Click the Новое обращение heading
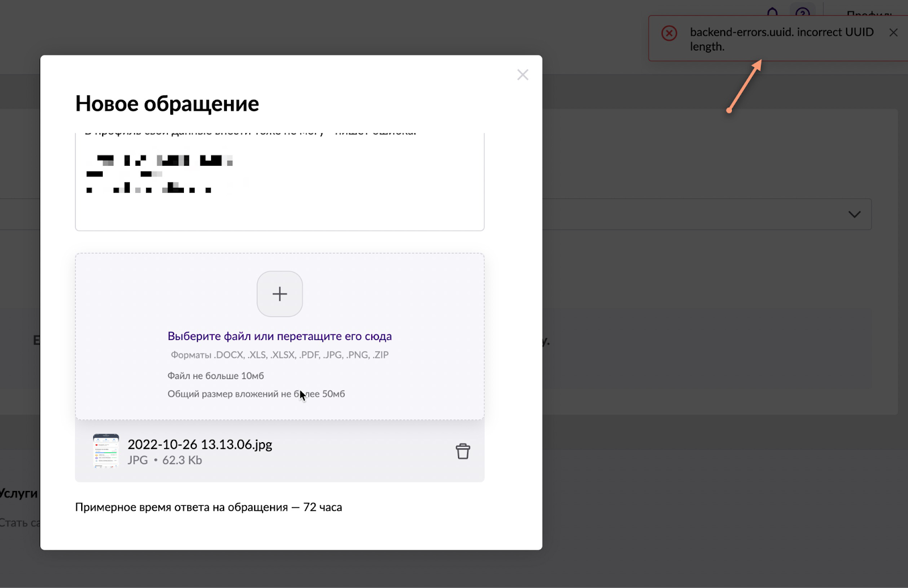The height and width of the screenshot is (588, 908). coord(167,103)
